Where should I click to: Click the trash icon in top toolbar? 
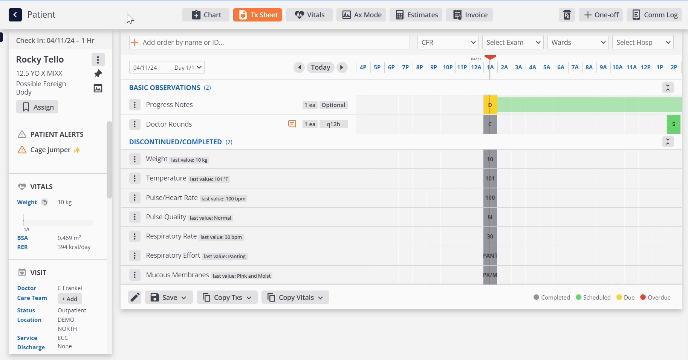click(567, 15)
